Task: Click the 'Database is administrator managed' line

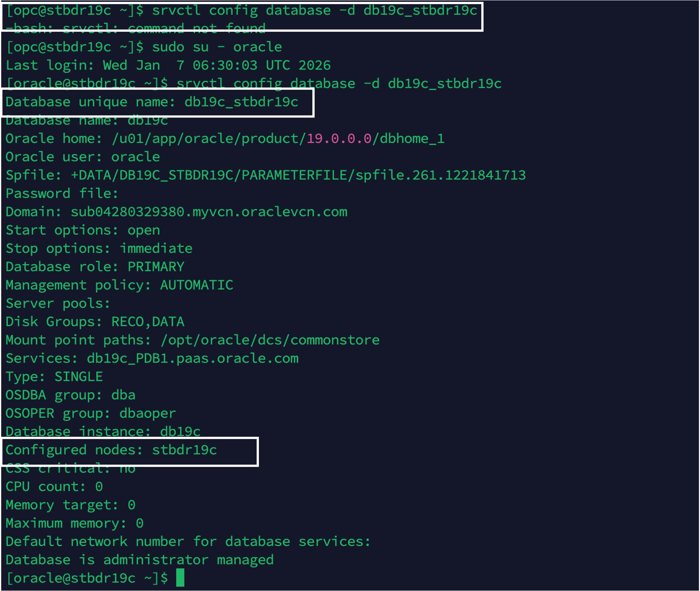Action: tap(140, 560)
